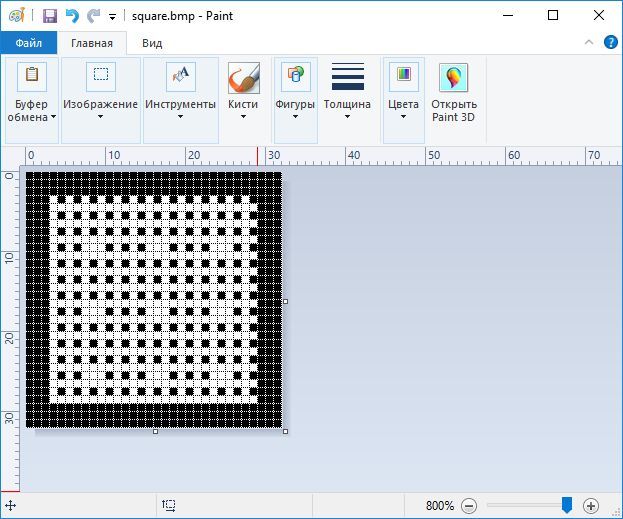The height and width of the screenshot is (519, 623).
Task: Click the zoom slider thumb
Action: (x=567, y=505)
